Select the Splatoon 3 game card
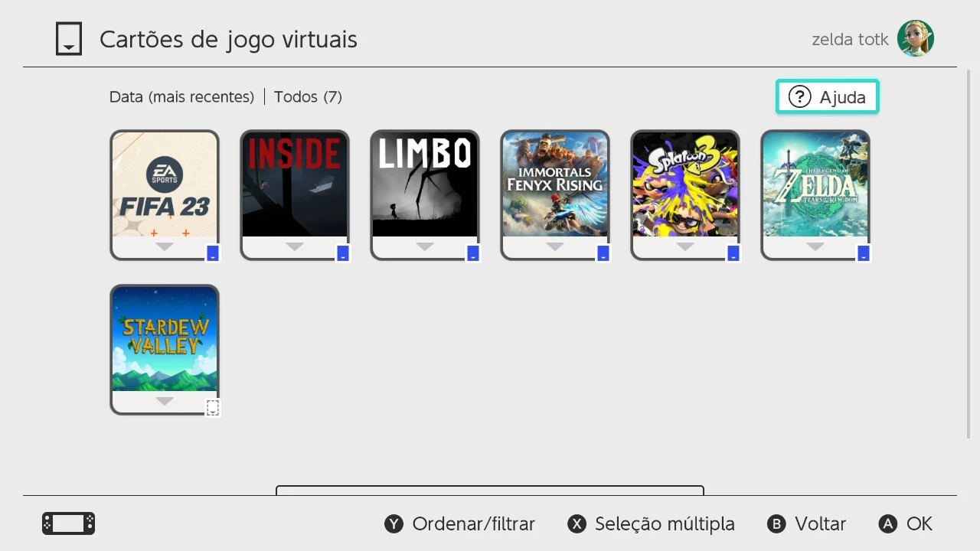The image size is (980, 551). (685, 195)
